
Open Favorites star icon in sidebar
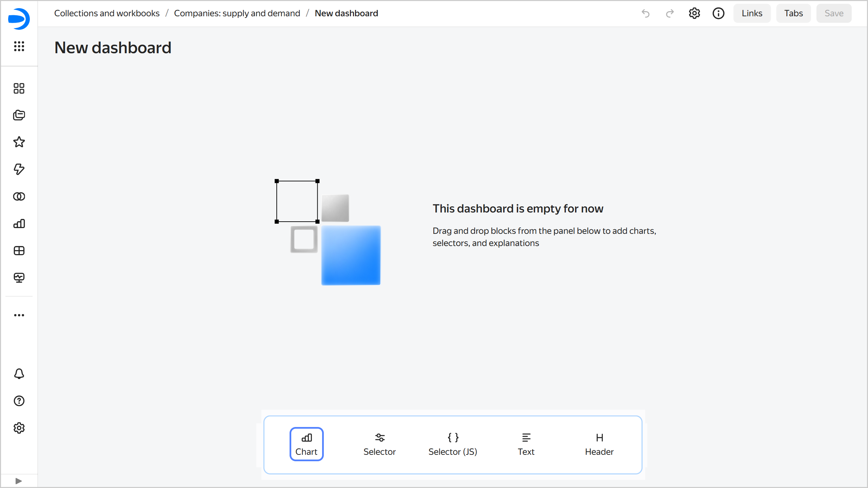coord(19,142)
